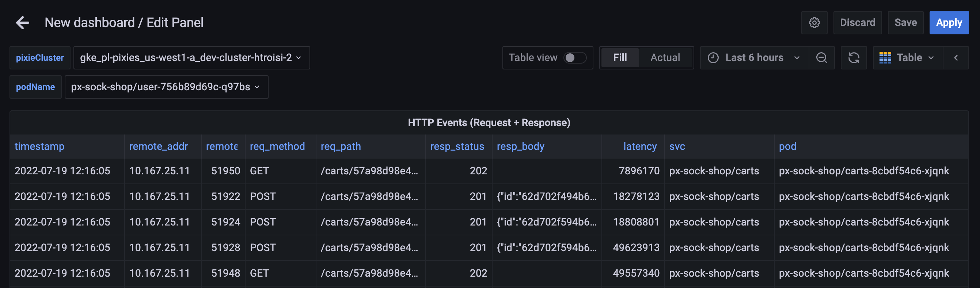
Task: Click the Table visualization grid icon
Action: [885, 58]
